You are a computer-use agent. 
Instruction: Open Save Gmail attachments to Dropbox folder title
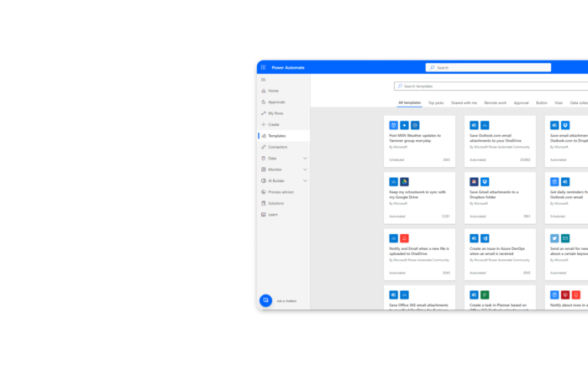pos(494,195)
